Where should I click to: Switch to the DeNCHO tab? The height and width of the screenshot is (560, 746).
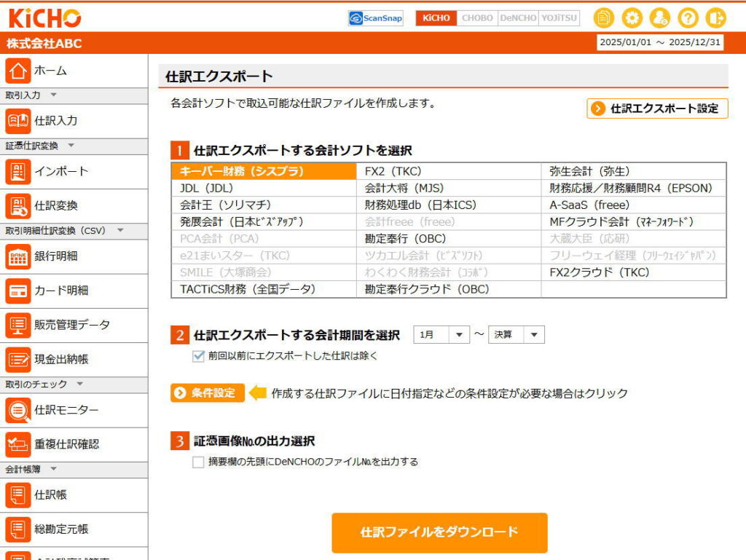click(x=517, y=18)
